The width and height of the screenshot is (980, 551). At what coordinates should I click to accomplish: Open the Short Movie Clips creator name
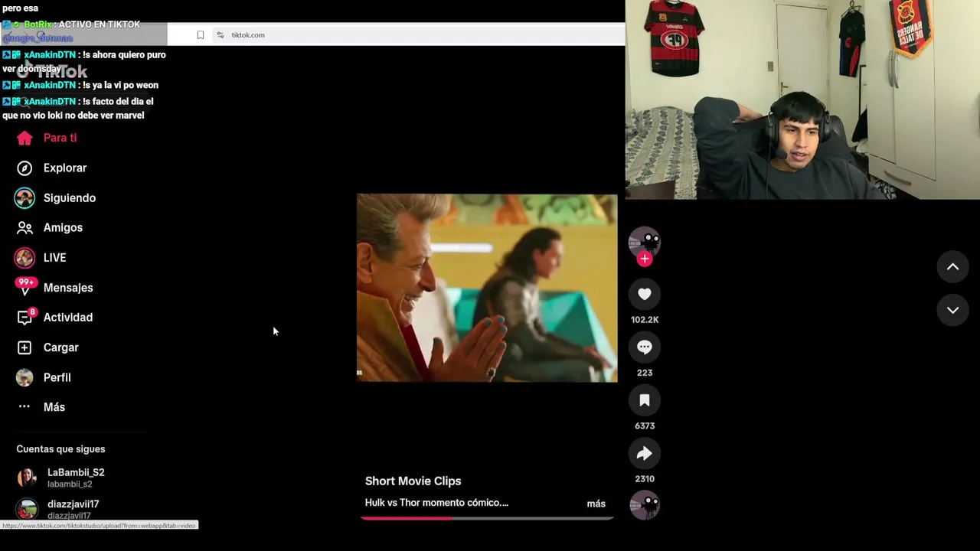413,481
